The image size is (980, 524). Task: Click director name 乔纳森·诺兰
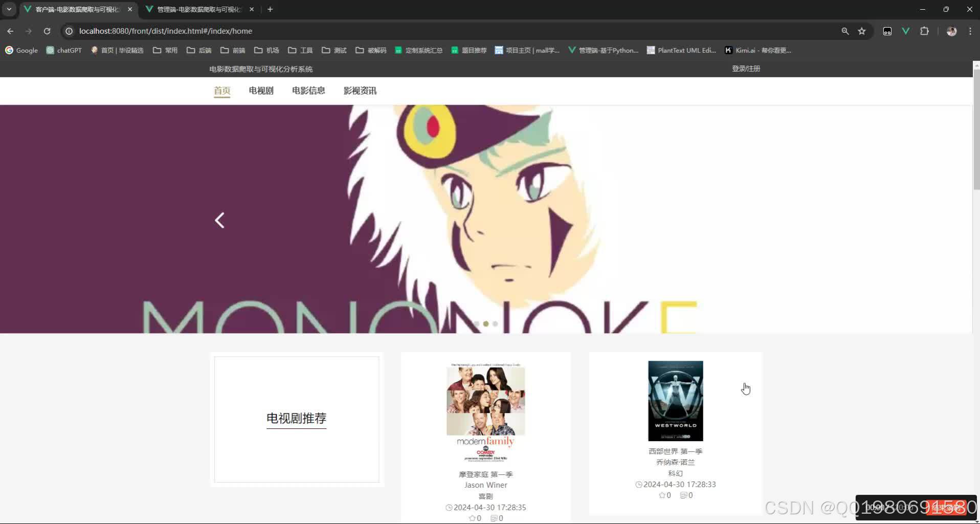(x=676, y=462)
